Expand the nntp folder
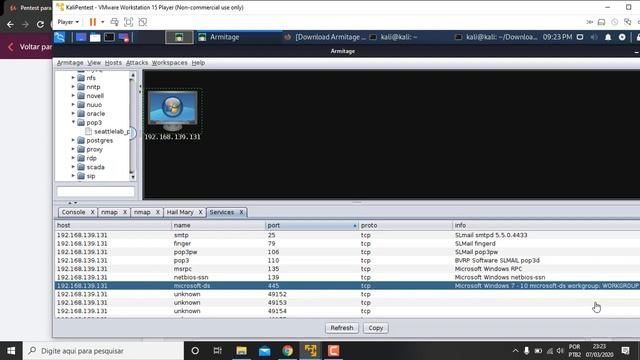The height and width of the screenshot is (360, 640). 73,87
